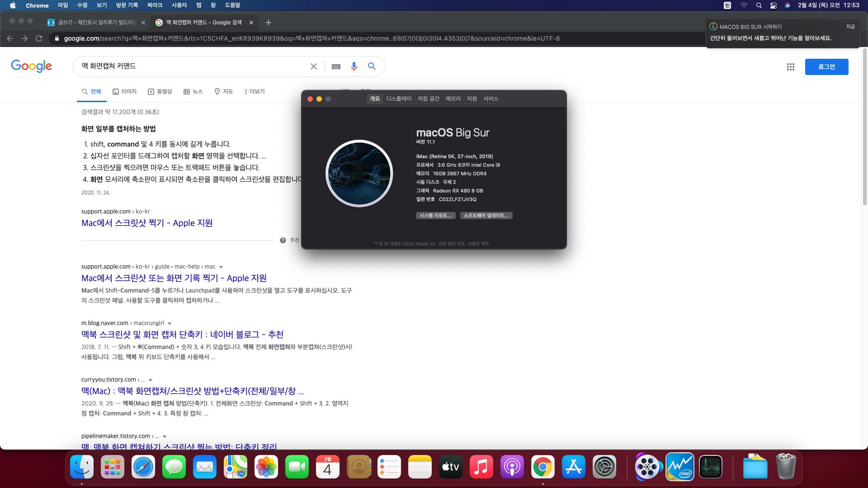The width and height of the screenshot is (868, 488).
Task: Reload the Chrome page
Action: [x=39, y=38]
